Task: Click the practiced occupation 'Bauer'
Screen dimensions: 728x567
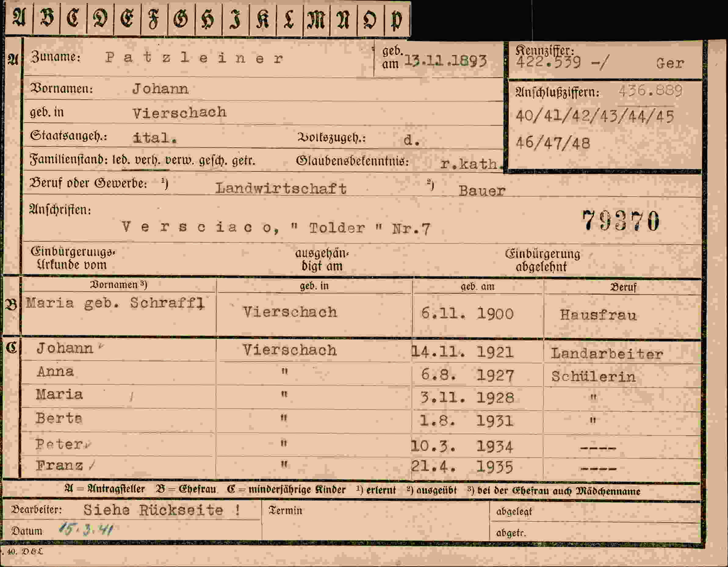Action: (482, 191)
